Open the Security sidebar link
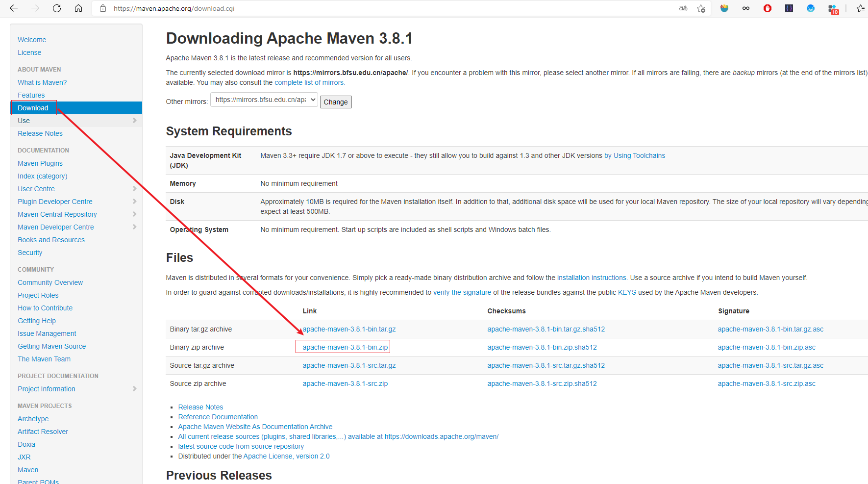 point(30,253)
